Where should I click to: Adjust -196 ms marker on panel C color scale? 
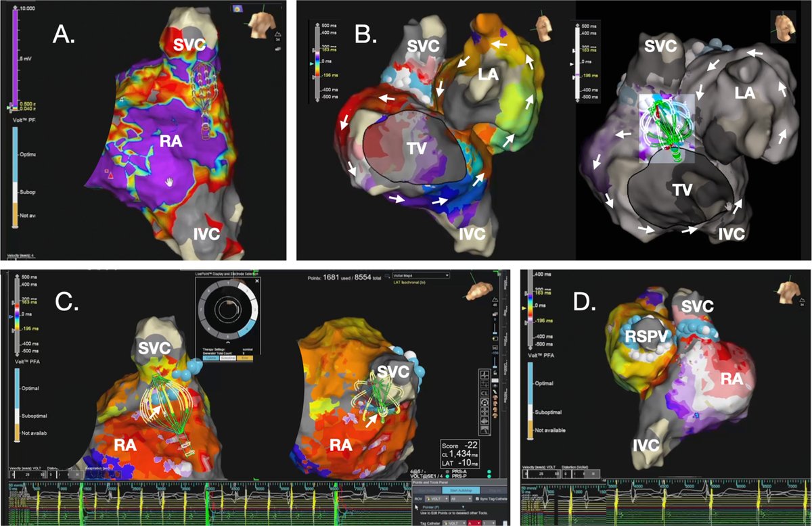(13, 331)
